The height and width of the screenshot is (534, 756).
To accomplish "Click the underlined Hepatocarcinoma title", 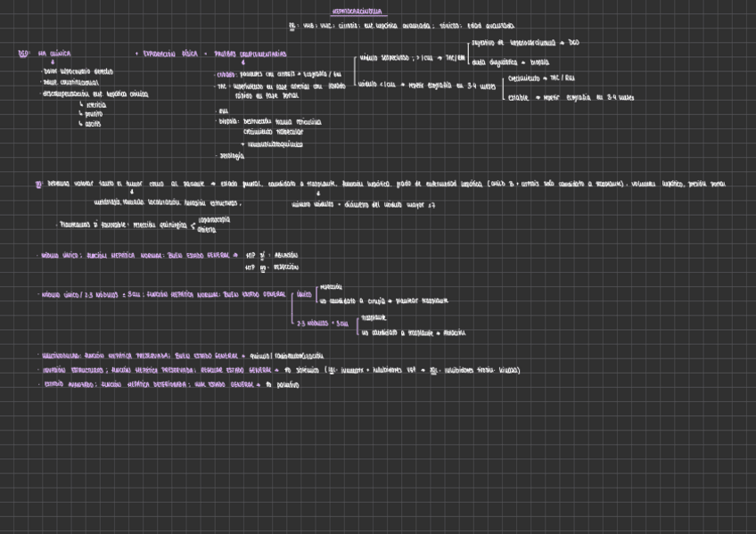I will tap(356, 12).
